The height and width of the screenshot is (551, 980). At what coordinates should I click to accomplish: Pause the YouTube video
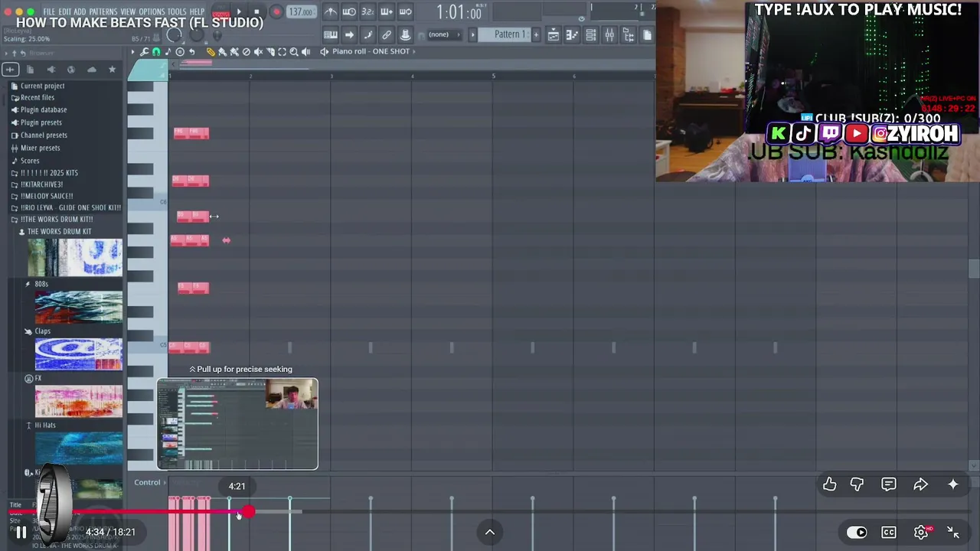click(21, 533)
